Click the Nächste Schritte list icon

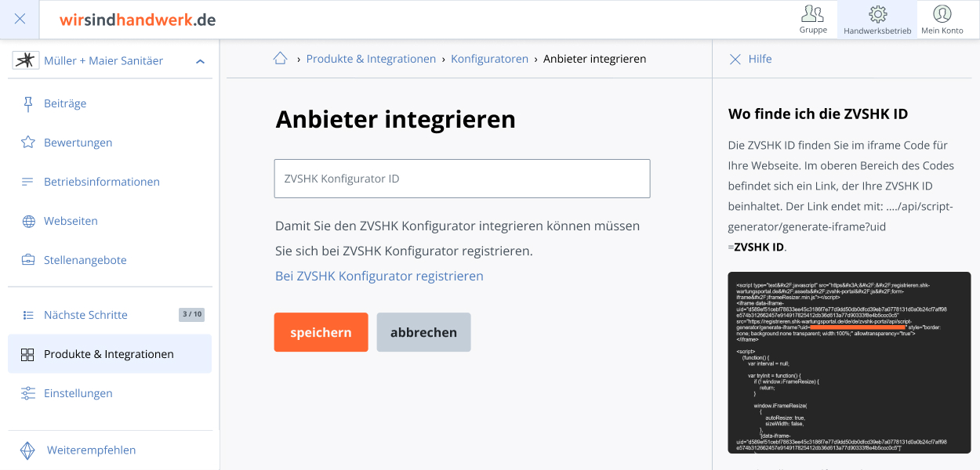click(28, 315)
